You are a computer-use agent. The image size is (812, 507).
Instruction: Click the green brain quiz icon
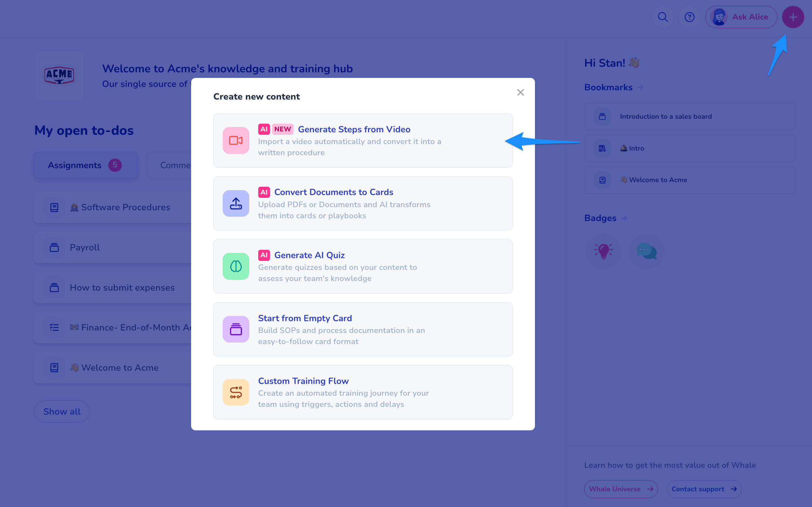(x=236, y=266)
